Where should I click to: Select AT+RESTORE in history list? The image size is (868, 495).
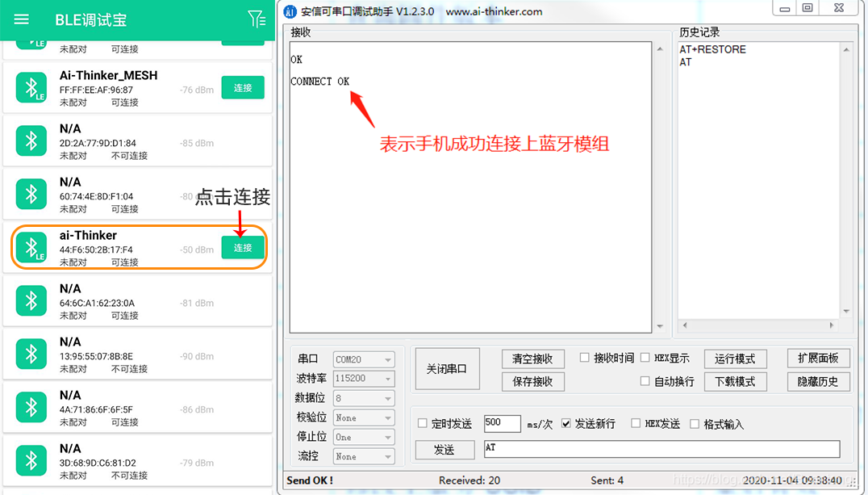click(x=712, y=49)
